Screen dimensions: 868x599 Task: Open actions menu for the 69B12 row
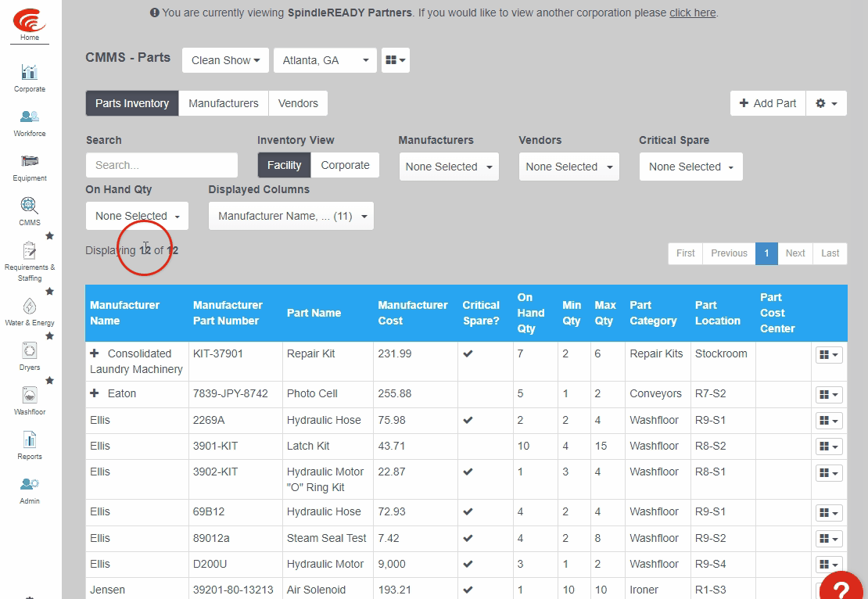[x=829, y=513]
